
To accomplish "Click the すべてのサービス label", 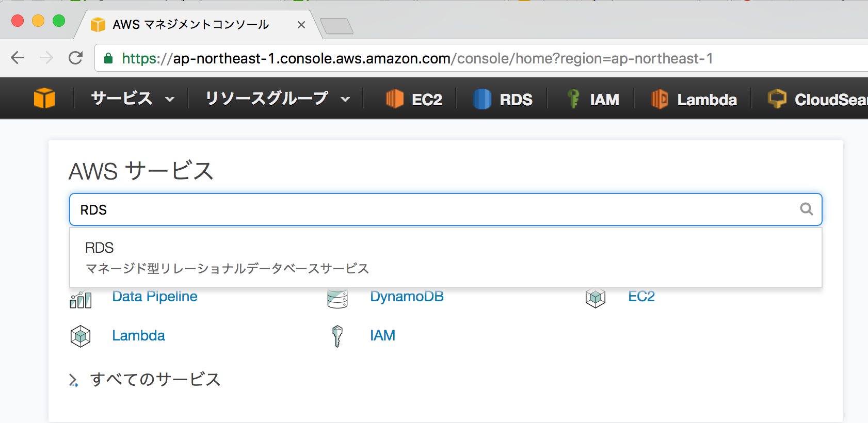I will coord(155,380).
